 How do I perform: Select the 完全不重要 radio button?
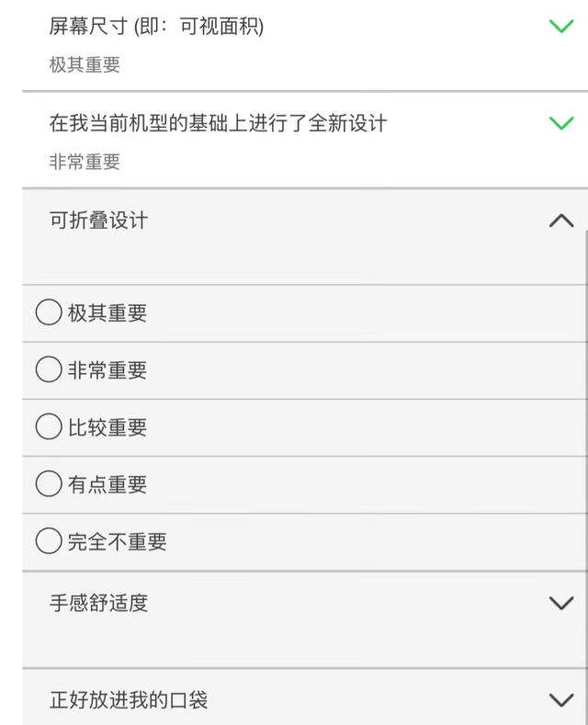point(49,541)
